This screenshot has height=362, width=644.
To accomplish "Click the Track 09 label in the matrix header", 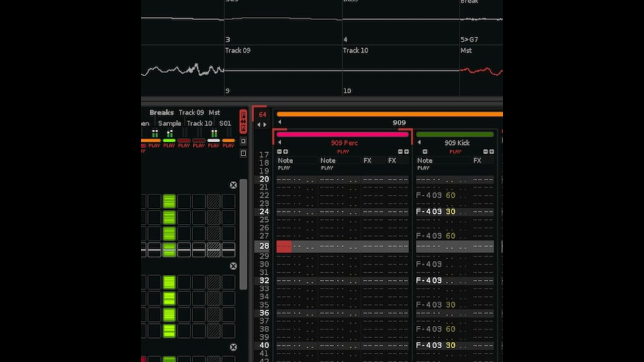I will pyautogui.click(x=191, y=113).
